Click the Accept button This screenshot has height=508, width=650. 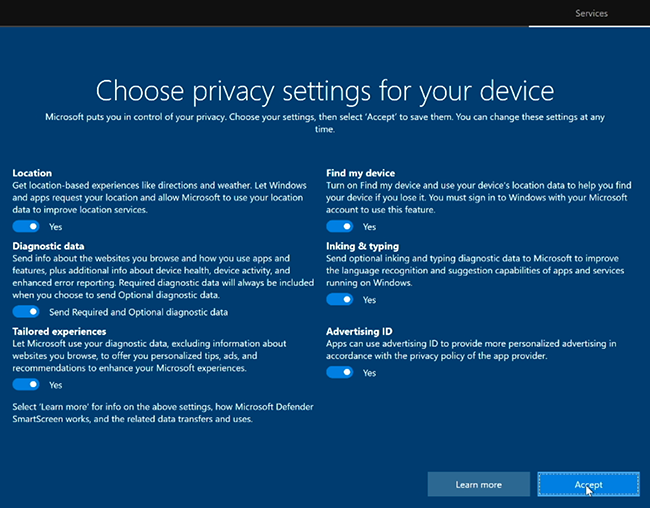coord(588,484)
